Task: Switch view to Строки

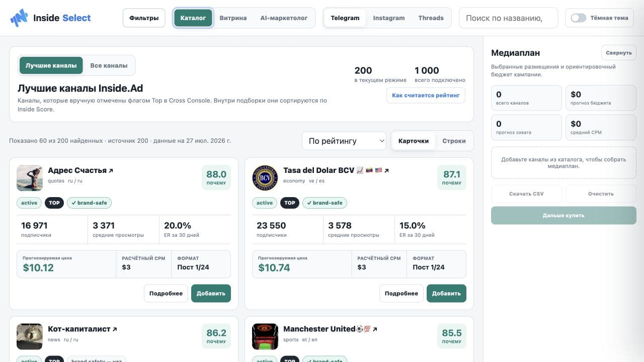Action: point(454,141)
